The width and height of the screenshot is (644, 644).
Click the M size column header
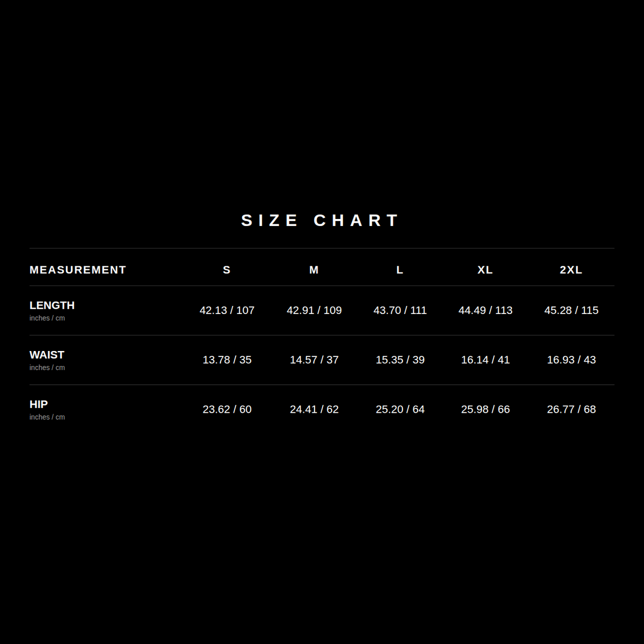click(x=314, y=270)
